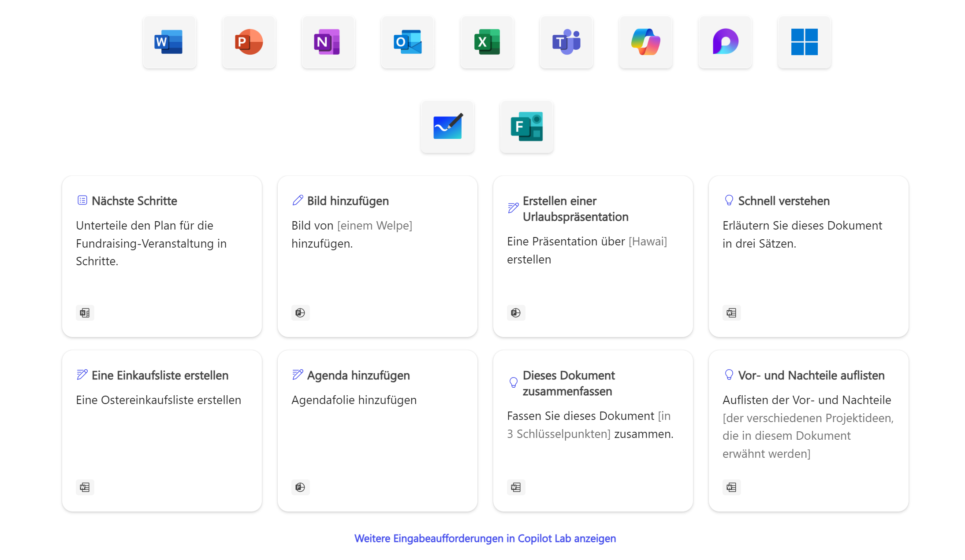The image size is (965, 560).
Task: Click Word badge on Vor- und Nachteile card
Action: [x=731, y=487]
